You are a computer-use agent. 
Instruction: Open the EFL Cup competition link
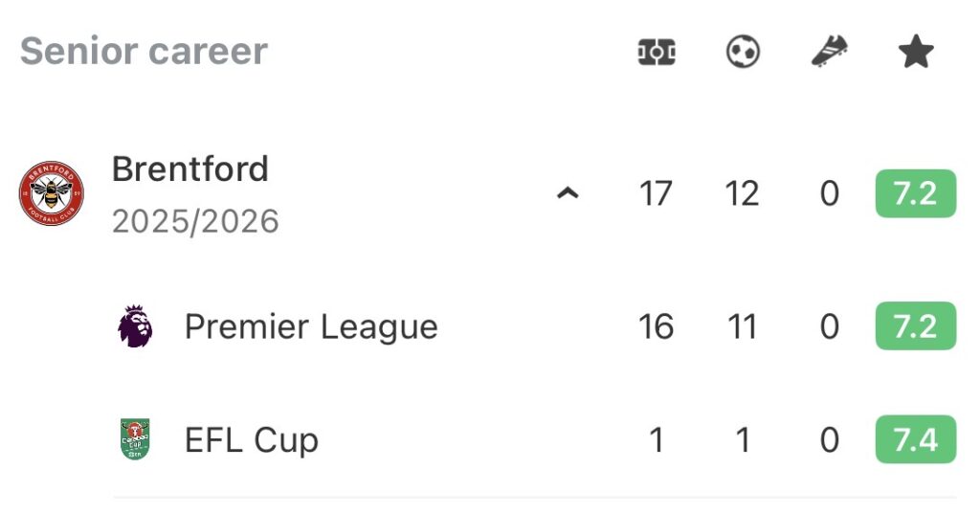pyautogui.click(x=251, y=440)
